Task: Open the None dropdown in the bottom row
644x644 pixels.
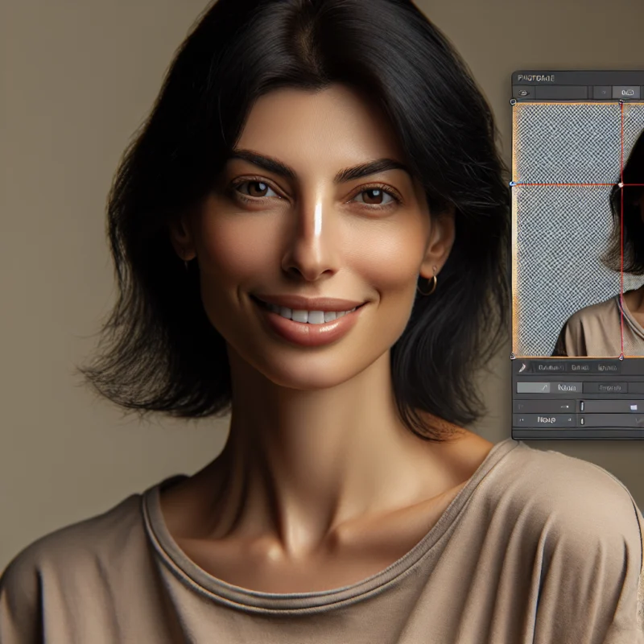Action: click(x=547, y=420)
